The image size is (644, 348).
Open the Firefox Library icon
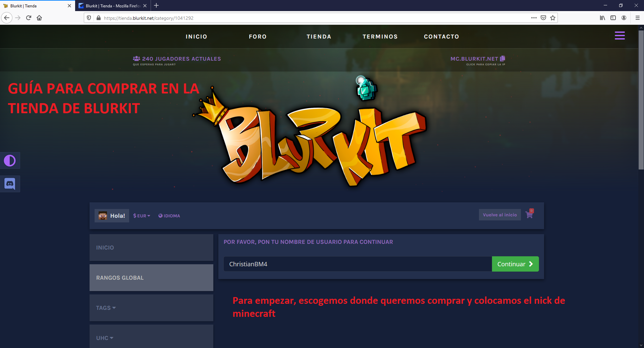(x=602, y=18)
